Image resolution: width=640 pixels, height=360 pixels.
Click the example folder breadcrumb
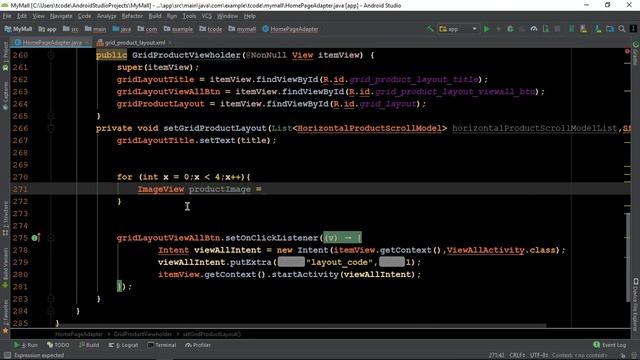178,29
